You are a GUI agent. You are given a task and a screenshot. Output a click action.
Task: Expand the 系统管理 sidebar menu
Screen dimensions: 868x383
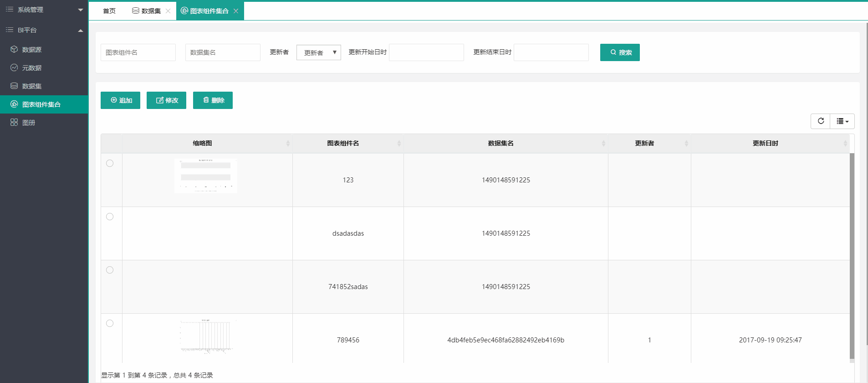[44, 10]
